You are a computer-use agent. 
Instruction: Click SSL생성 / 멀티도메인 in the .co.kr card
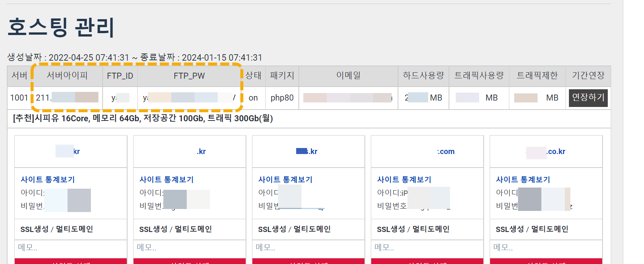(532, 229)
